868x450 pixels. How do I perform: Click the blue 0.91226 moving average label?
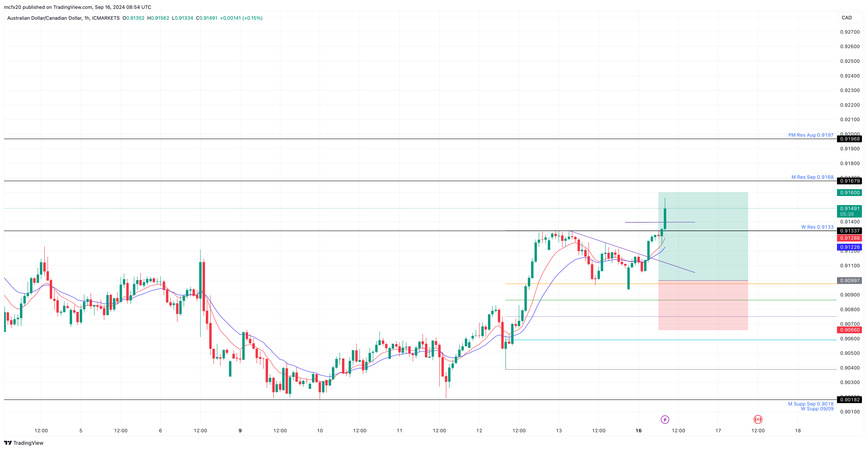(x=849, y=247)
